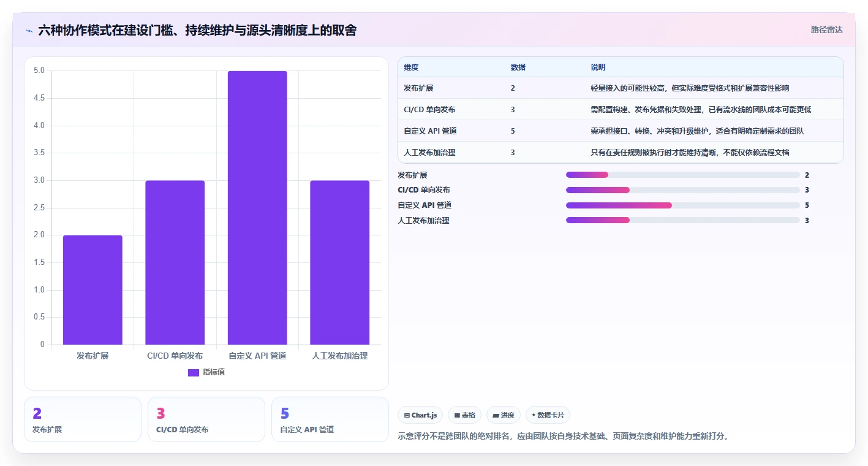Click value 2 in the 发布扩展 table row
The width and height of the screenshot is (868, 466).
[x=513, y=88]
